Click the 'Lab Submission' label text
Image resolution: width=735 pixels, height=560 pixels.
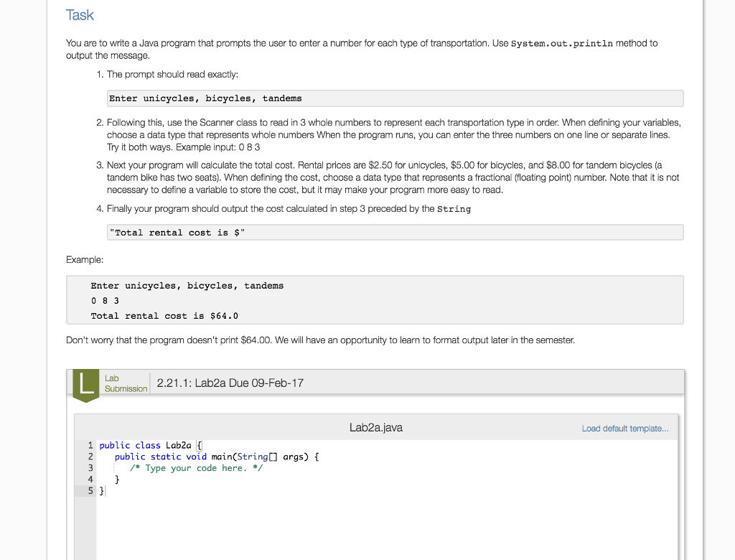pyautogui.click(x=126, y=383)
